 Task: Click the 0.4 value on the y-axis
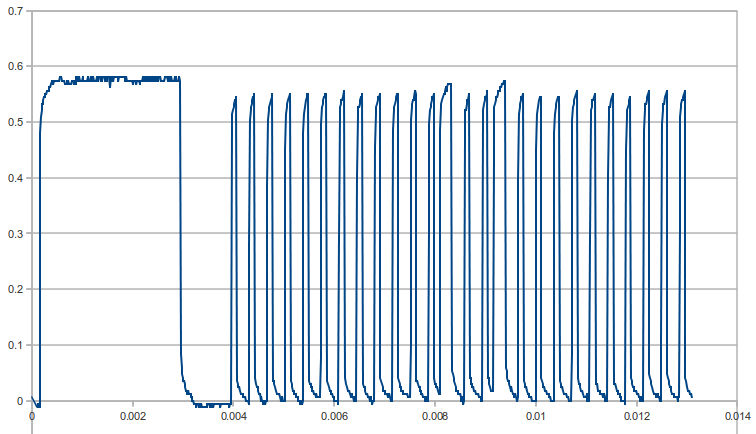[x=14, y=179]
